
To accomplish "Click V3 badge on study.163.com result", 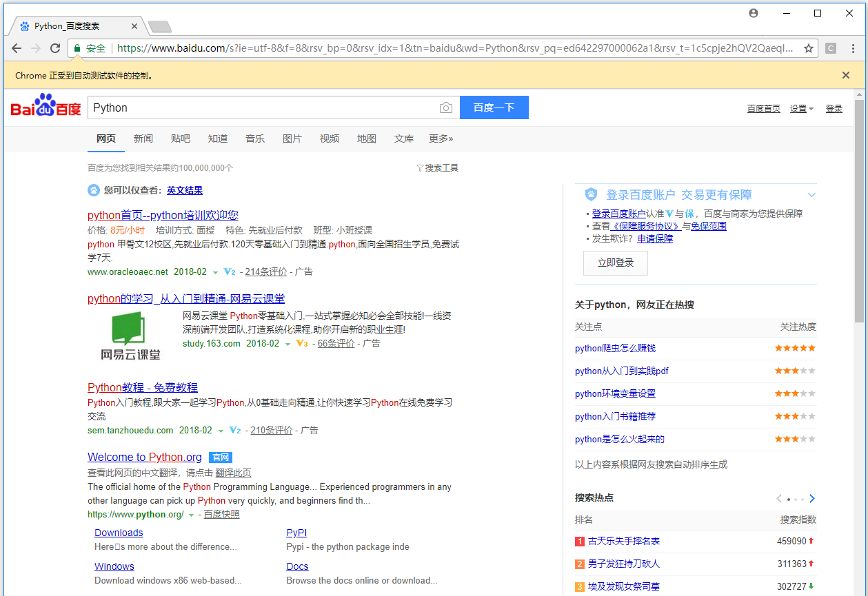I will (301, 343).
